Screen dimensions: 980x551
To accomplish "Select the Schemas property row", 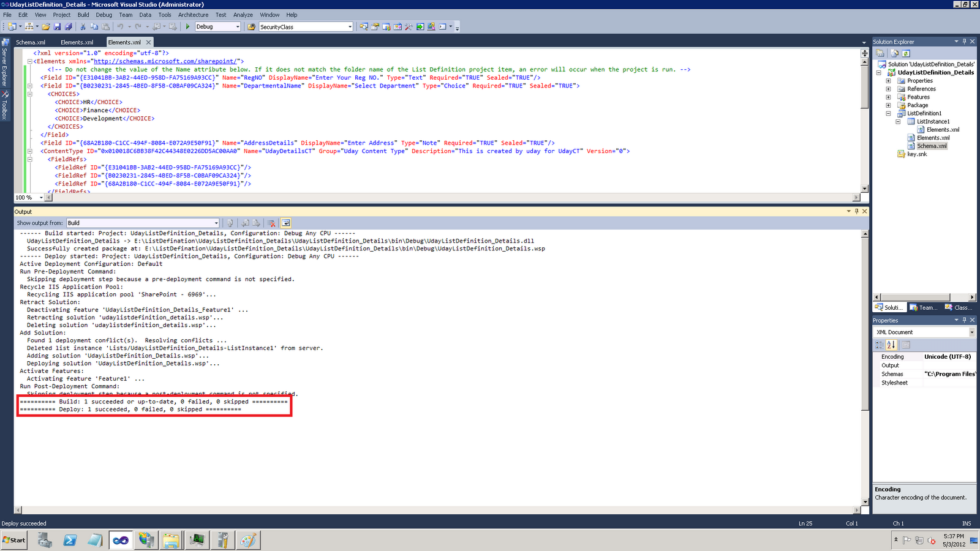I will click(925, 374).
